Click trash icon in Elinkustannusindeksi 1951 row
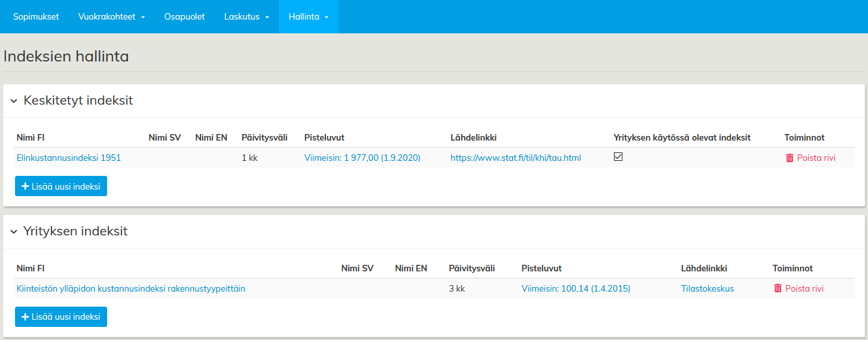This screenshot has height=340, width=868. pyautogui.click(x=790, y=158)
